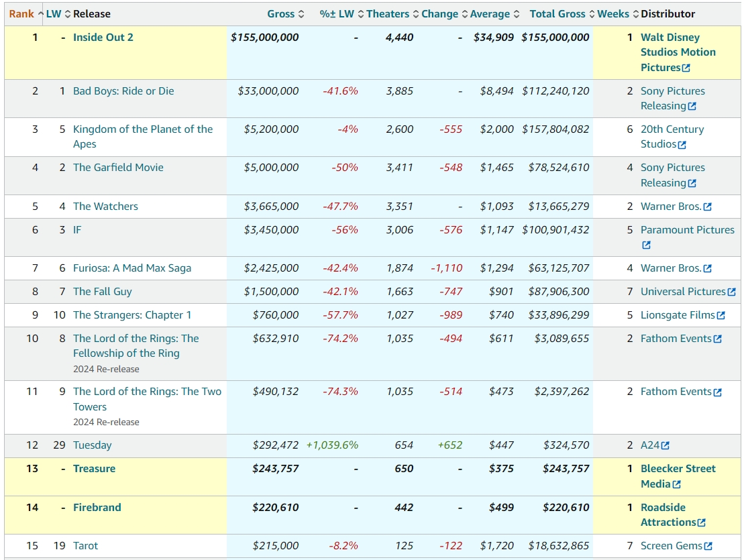Open external link icon next to Bleecker Street Media
Viewport: 744px width, 560px height.
pos(676,484)
